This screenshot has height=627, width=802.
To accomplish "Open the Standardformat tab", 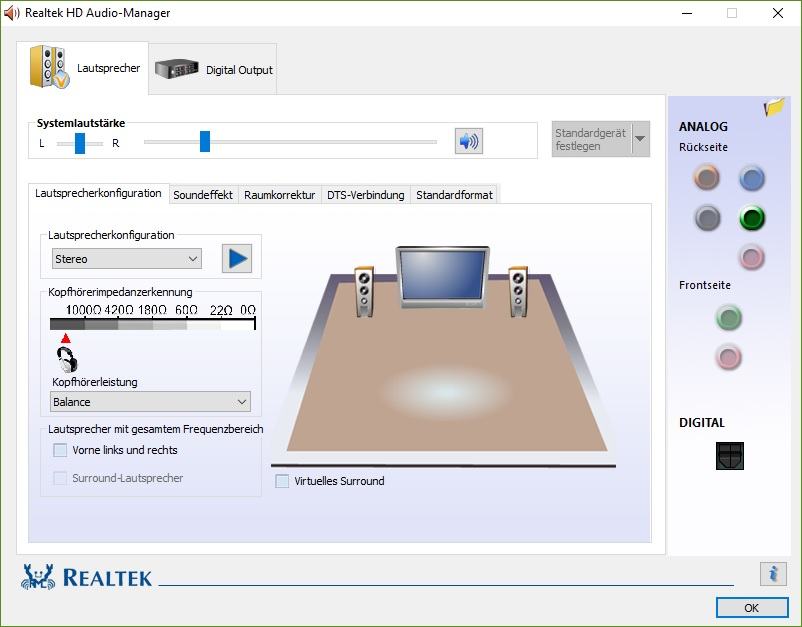I will click(454, 195).
